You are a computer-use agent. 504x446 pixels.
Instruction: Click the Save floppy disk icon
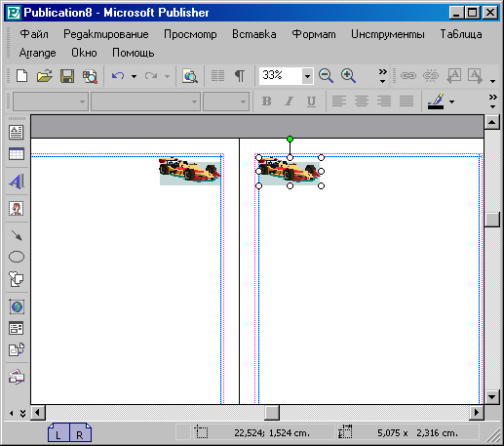pos(67,76)
